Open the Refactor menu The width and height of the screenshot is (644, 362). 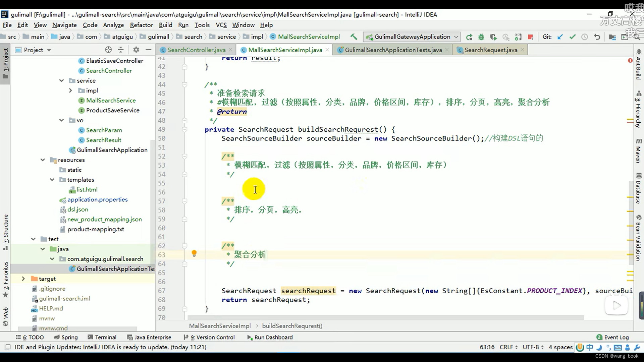tap(142, 25)
